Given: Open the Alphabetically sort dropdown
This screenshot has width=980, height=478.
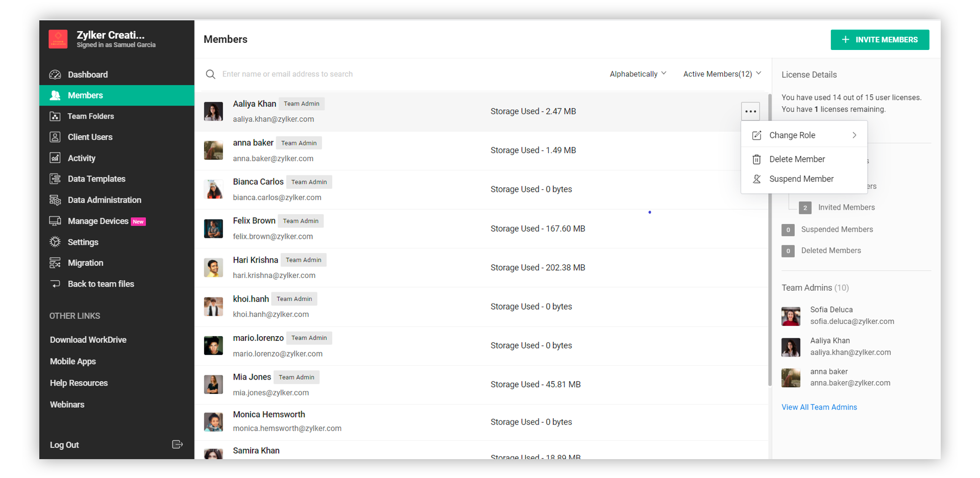Looking at the screenshot, I should (638, 74).
